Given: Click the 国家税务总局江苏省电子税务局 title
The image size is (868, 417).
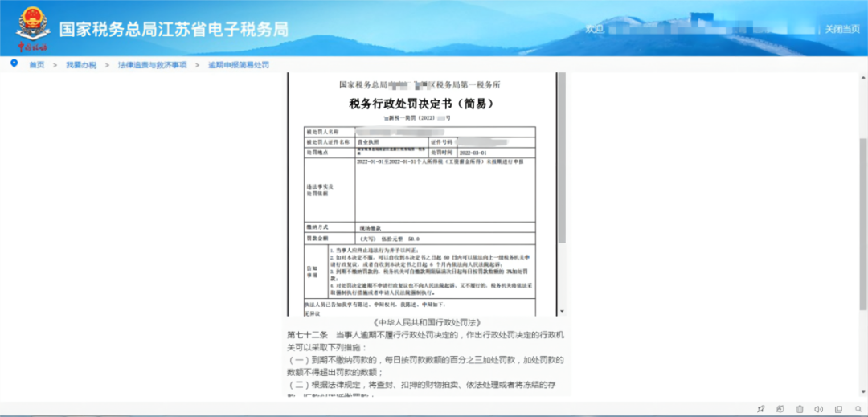Looking at the screenshot, I should coord(174,29).
